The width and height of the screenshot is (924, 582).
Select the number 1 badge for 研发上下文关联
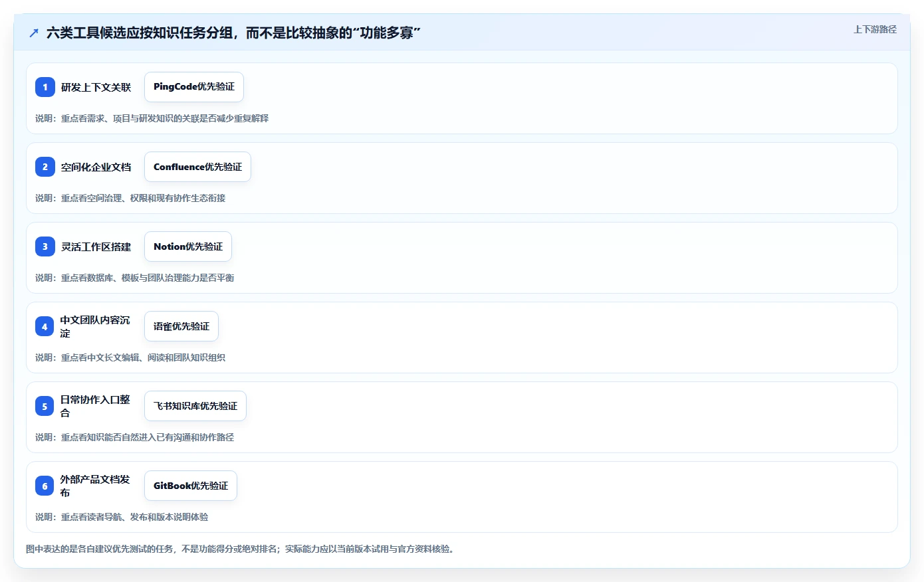45,87
